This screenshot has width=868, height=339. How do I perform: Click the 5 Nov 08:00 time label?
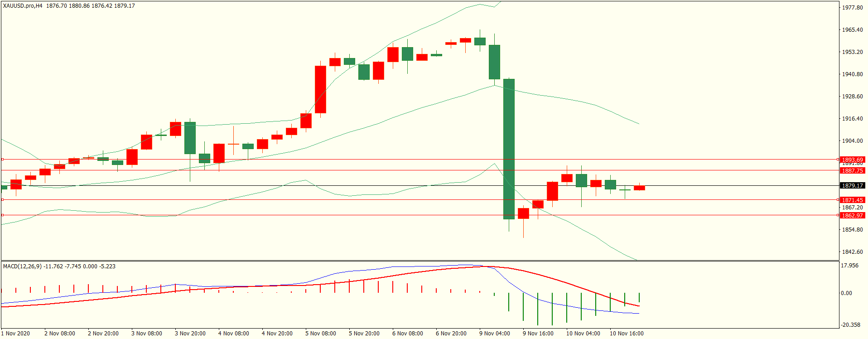click(321, 334)
